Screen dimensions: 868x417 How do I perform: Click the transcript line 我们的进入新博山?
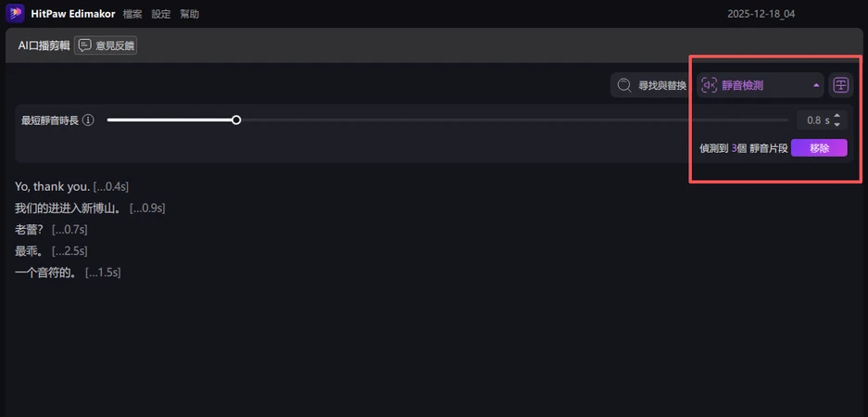pyautogui.click(x=69, y=208)
